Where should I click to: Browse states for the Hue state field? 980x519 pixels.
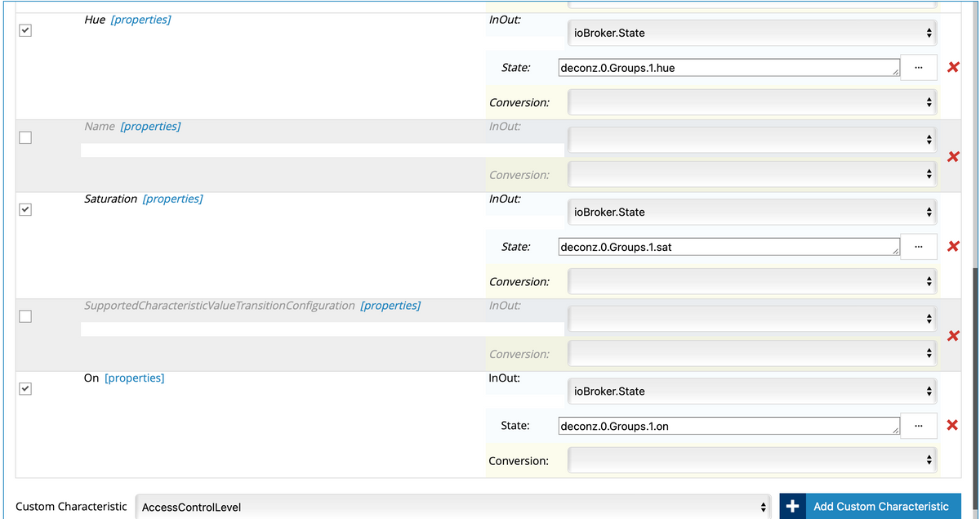click(x=919, y=68)
